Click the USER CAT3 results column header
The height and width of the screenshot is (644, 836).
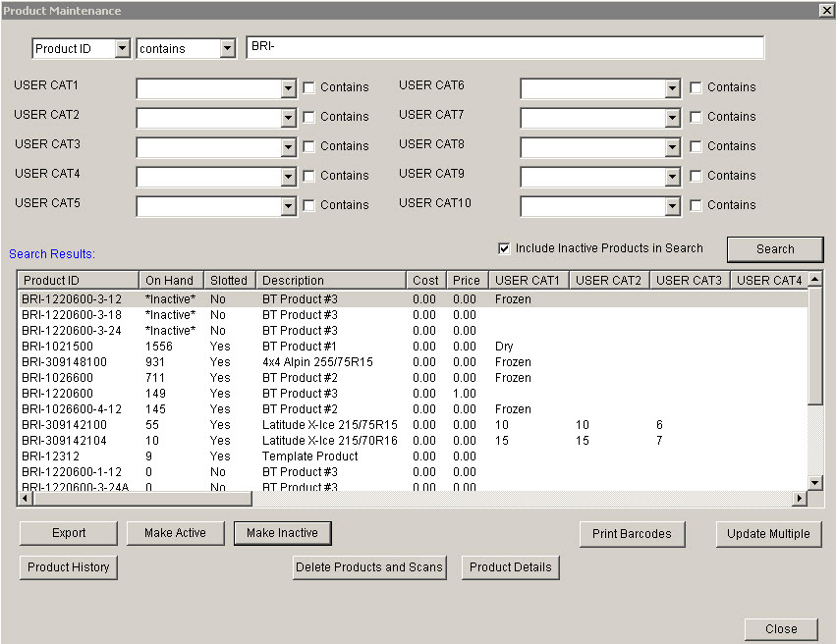pos(690,280)
